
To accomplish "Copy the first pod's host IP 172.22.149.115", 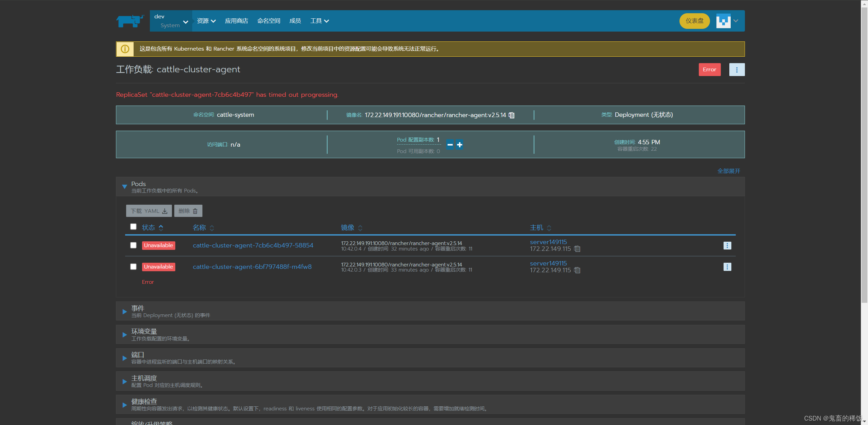I will tap(577, 249).
